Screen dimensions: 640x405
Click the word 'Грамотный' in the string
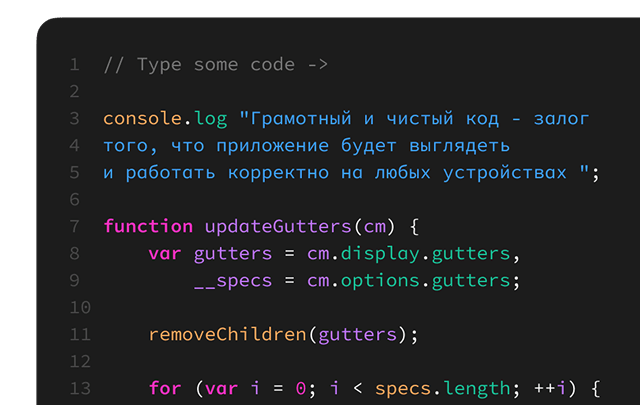point(301,119)
